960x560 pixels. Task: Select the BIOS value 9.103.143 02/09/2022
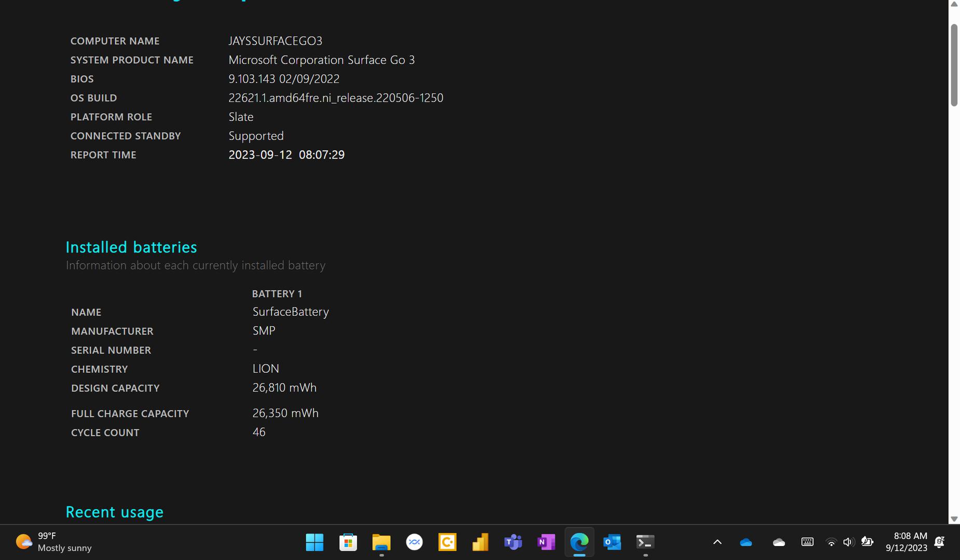pos(284,79)
